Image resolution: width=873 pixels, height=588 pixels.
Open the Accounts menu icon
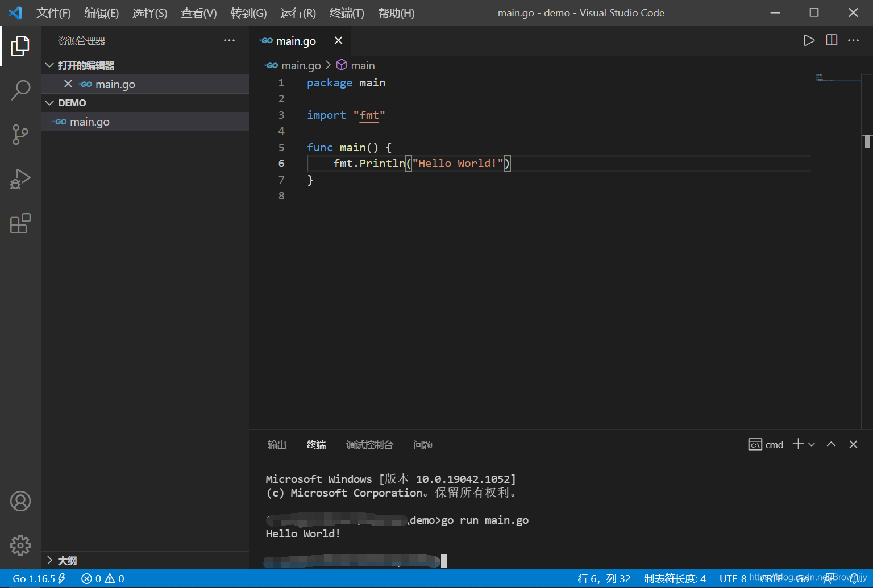pos(20,501)
